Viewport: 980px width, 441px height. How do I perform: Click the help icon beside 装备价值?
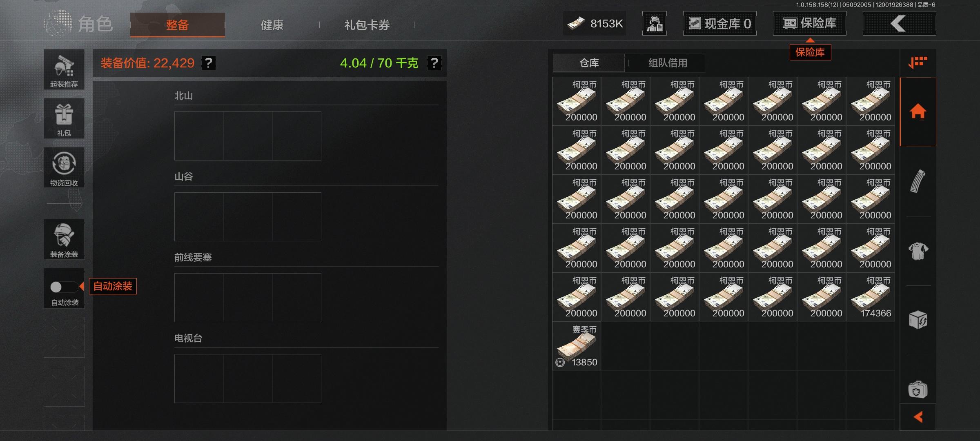(x=209, y=63)
